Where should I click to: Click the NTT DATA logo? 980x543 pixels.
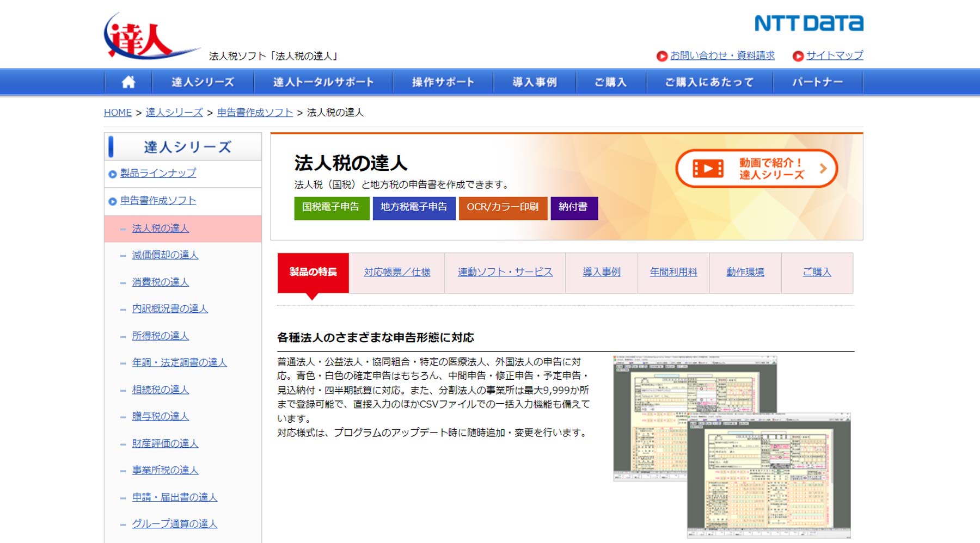point(808,23)
